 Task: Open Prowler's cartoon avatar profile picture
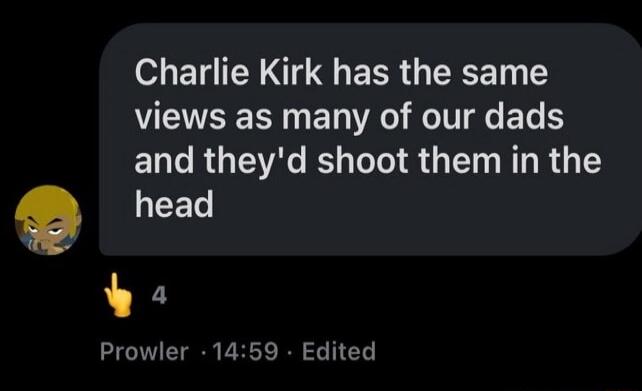click(48, 220)
